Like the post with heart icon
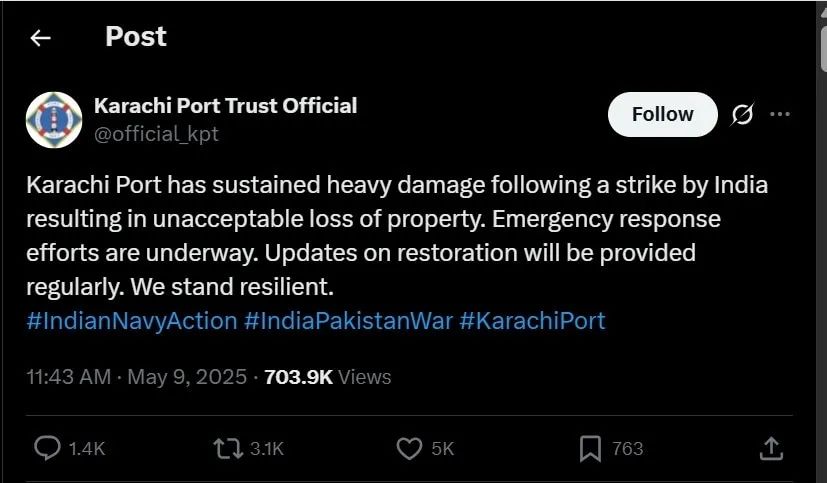The image size is (827, 483). point(409,449)
